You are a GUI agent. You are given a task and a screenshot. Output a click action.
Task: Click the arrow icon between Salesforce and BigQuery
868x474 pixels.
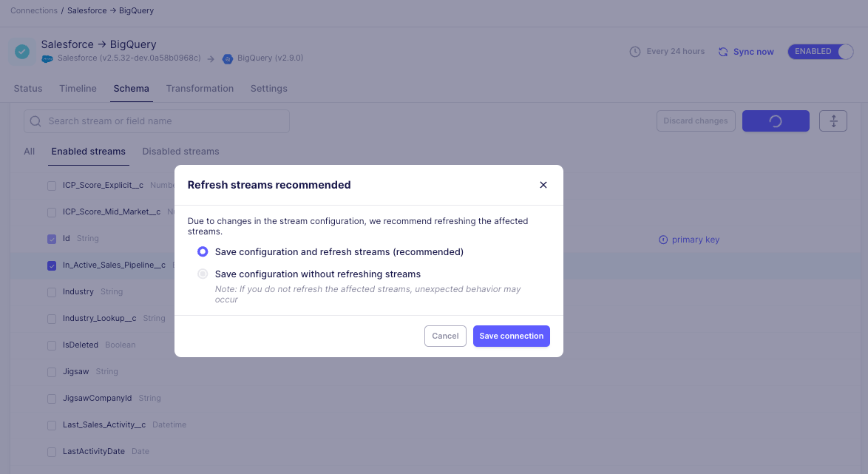click(x=211, y=58)
